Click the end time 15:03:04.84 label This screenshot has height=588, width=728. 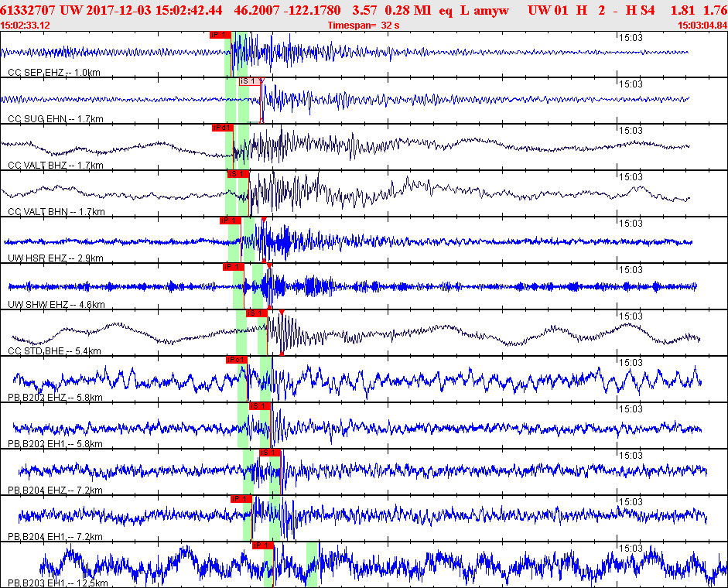pyautogui.click(x=702, y=25)
